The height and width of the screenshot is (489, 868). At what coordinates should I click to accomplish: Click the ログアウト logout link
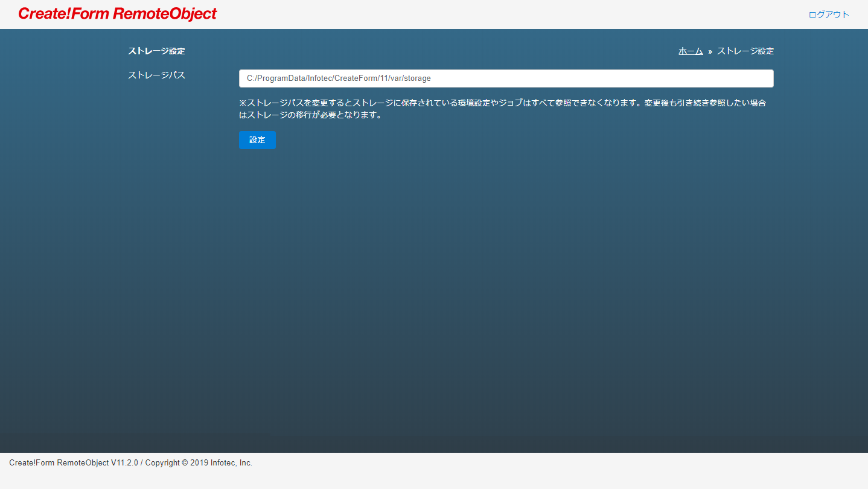(829, 14)
